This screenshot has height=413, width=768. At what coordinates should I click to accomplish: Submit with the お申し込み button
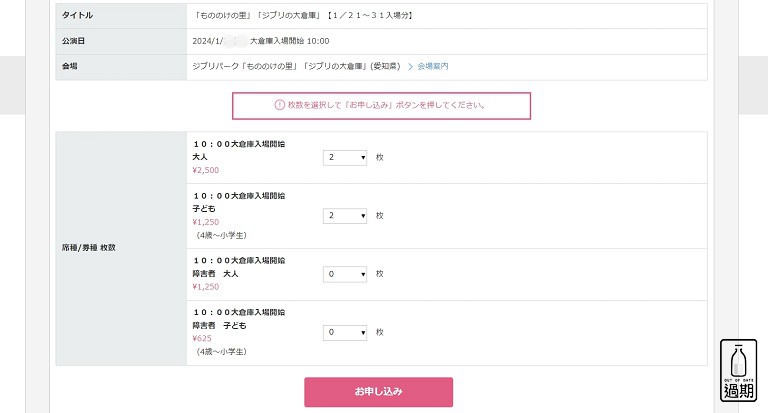(378, 391)
